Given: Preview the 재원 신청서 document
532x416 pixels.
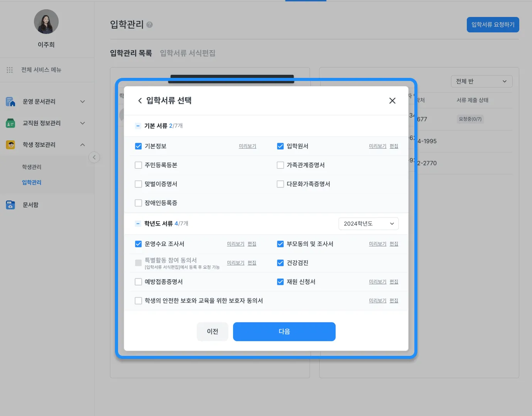Looking at the screenshot, I should [377, 282].
